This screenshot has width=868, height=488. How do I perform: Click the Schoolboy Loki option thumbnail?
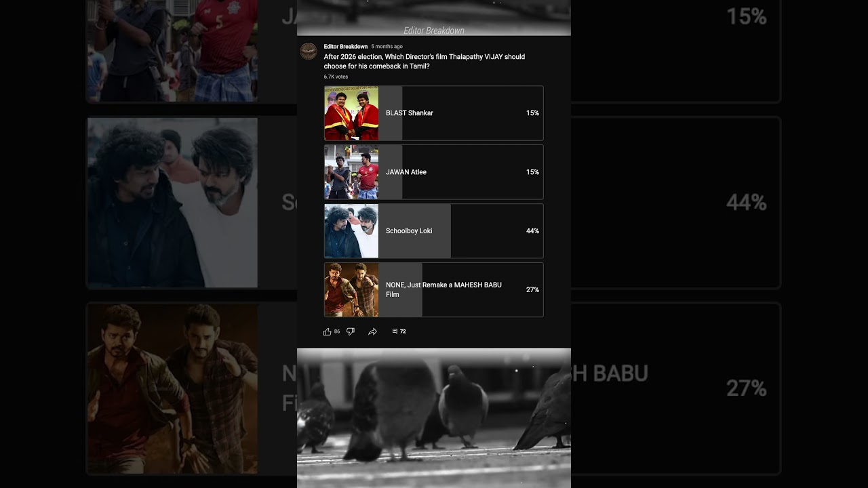[351, 231]
